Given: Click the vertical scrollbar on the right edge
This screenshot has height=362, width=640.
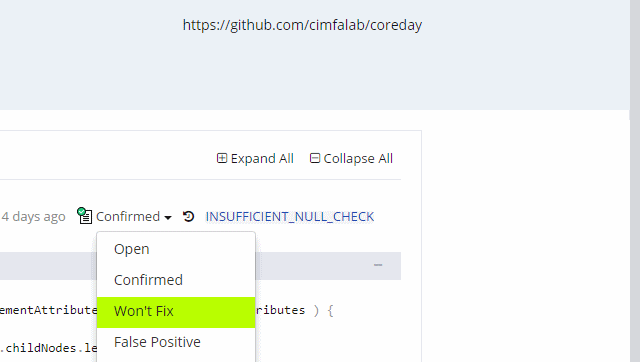Looking at the screenshot, I should point(635,181).
